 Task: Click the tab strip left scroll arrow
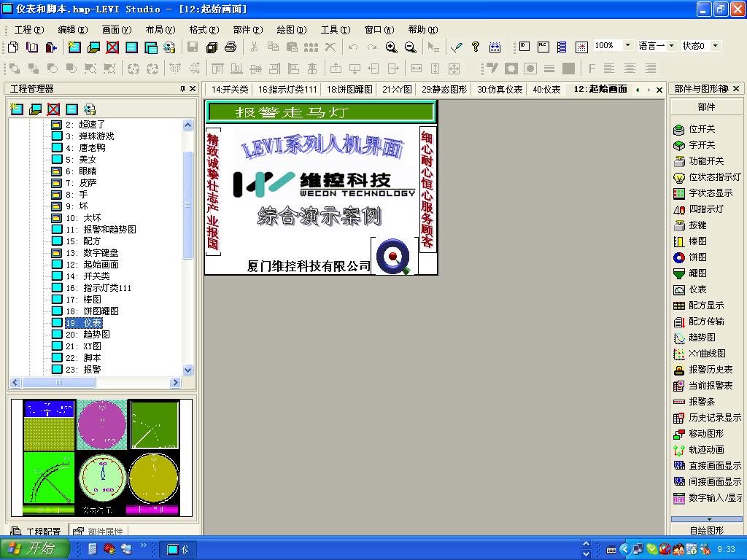point(638,90)
